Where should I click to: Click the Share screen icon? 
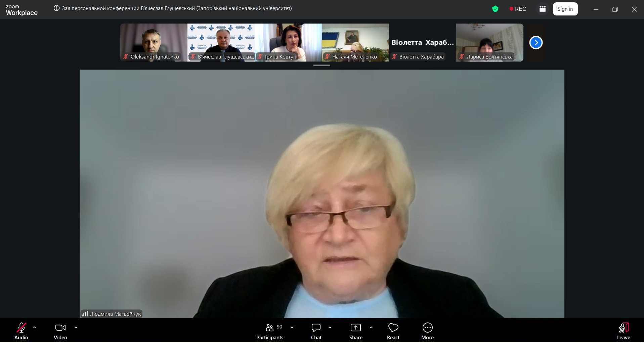pos(355,328)
